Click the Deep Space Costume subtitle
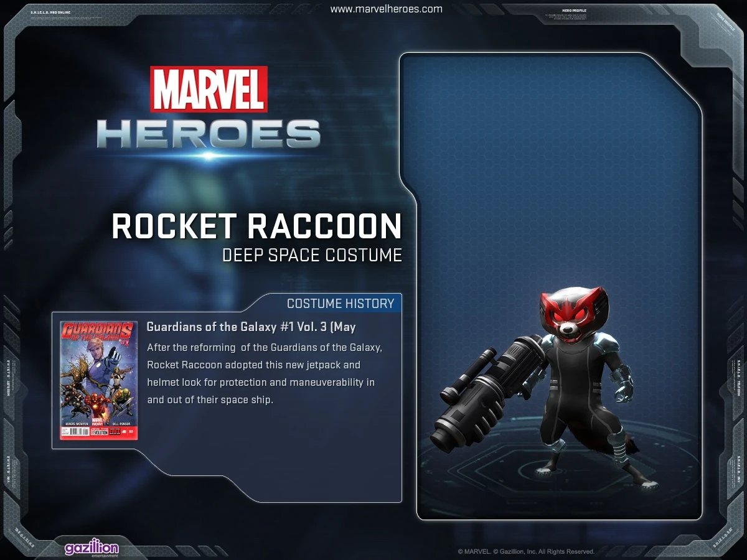Image resolution: width=747 pixels, height=560 pixels. 312,255
